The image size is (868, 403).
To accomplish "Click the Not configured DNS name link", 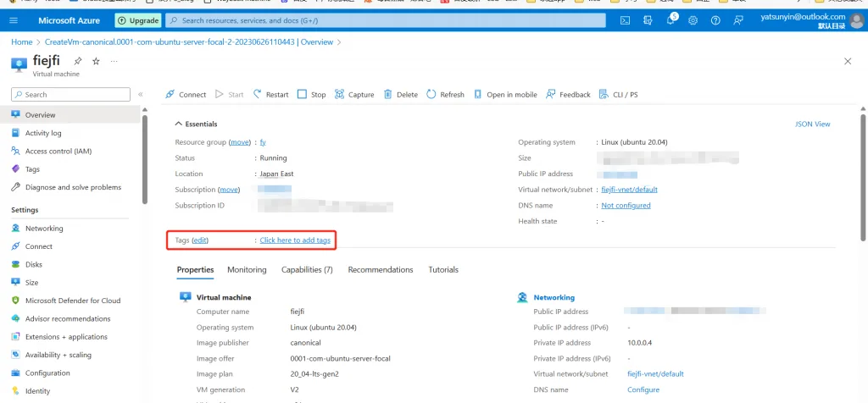I will point(626,206).
